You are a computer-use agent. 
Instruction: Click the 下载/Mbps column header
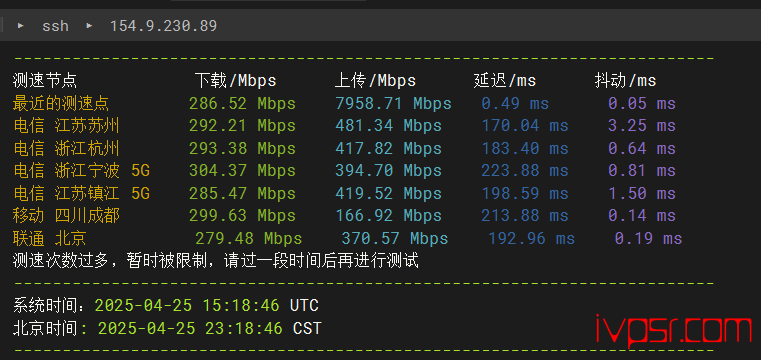[x=235, y=81]
